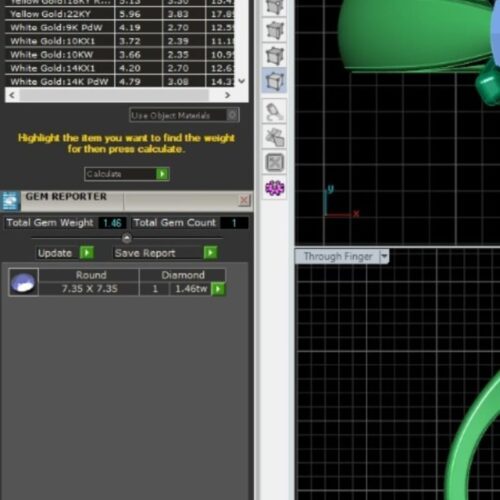This screenshot has width=500, height=500.
Task: Click the green arrow beside 1.46tw
Action: point(218,289)
